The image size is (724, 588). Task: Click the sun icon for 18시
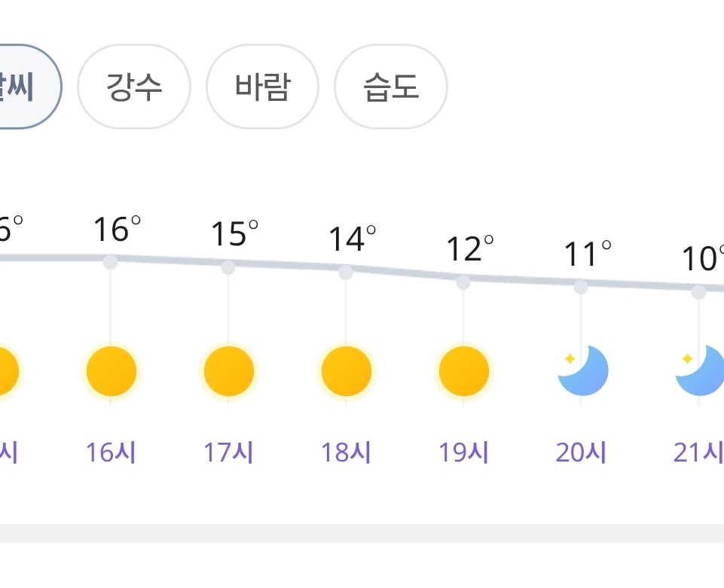346,372
